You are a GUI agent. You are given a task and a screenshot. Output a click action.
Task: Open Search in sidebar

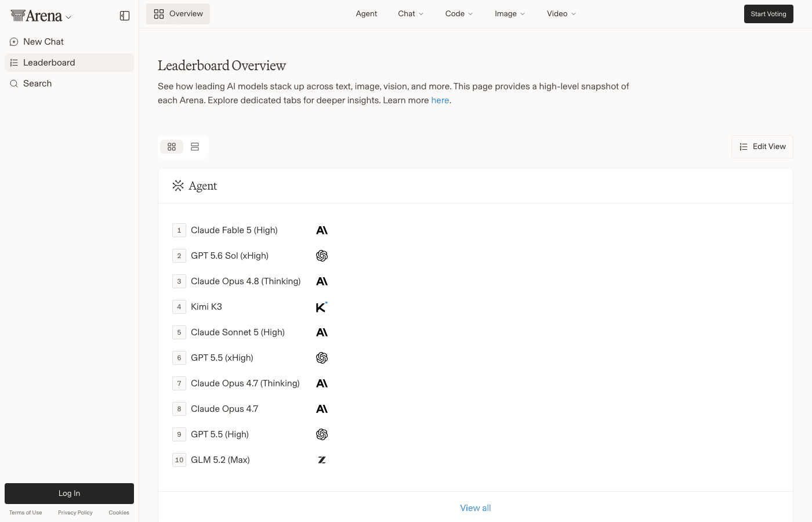pyautogui.click(x=69, y=84)
